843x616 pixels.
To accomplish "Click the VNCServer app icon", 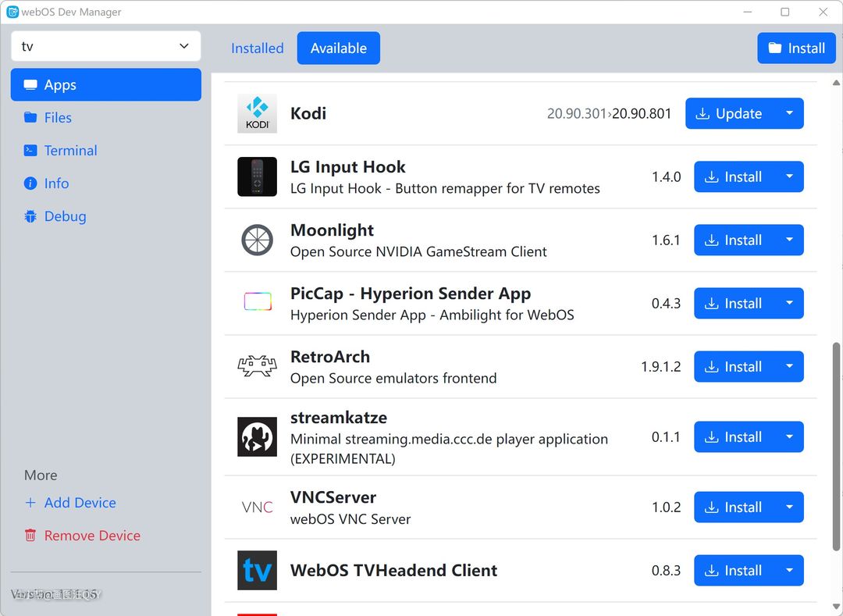I will [x=257, y=507].
